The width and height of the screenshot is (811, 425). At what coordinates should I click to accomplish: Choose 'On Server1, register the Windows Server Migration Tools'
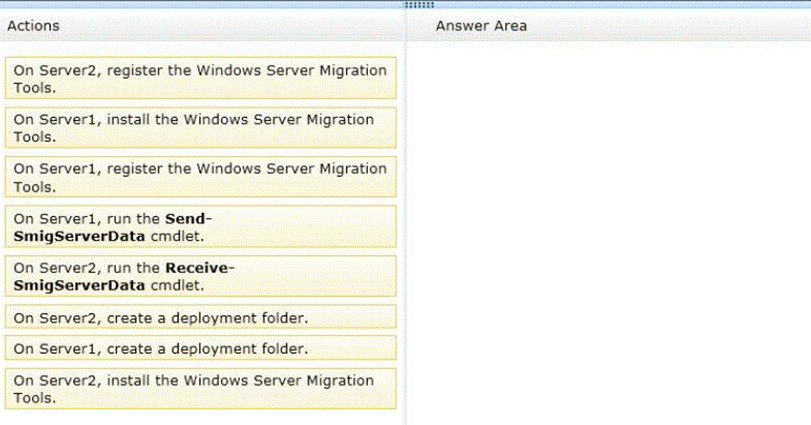200,177
